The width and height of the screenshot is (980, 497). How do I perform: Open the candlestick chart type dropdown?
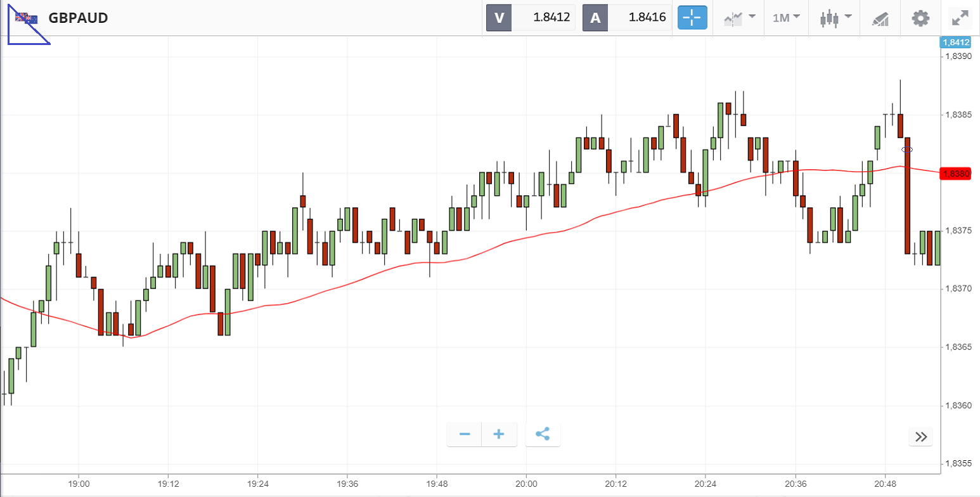[835, 18]
